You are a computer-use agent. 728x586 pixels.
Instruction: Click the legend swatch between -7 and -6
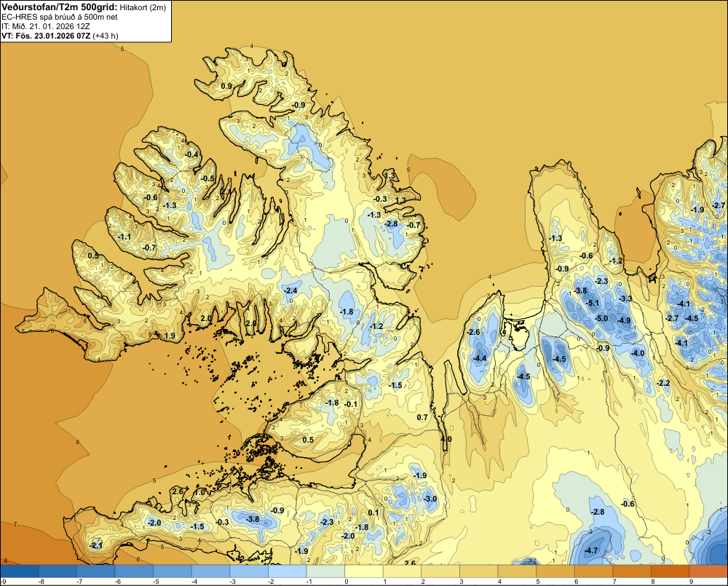point(97,571)
